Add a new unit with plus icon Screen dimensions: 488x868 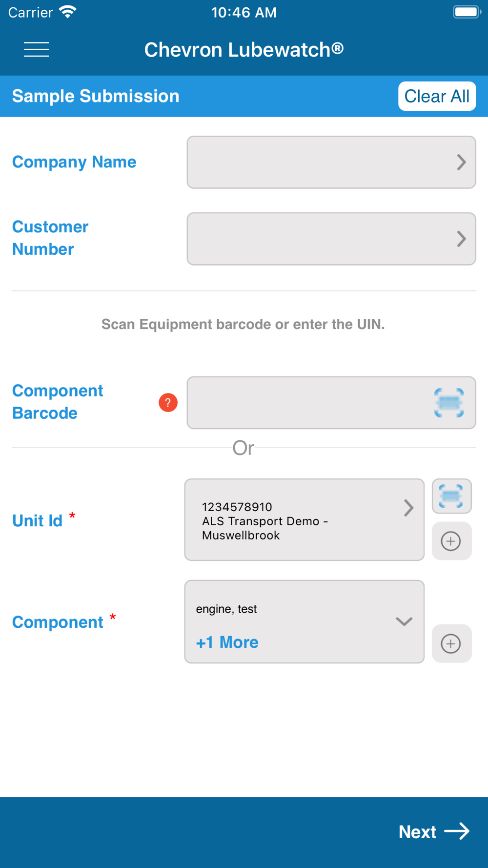click(451, 541)
